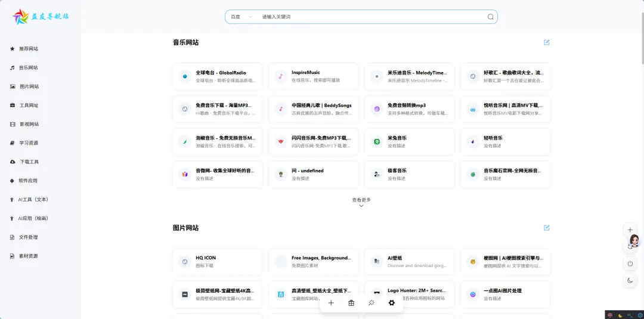Click moon icon in system tray
The height and width of the screenshot is (319, 644).
620,315
